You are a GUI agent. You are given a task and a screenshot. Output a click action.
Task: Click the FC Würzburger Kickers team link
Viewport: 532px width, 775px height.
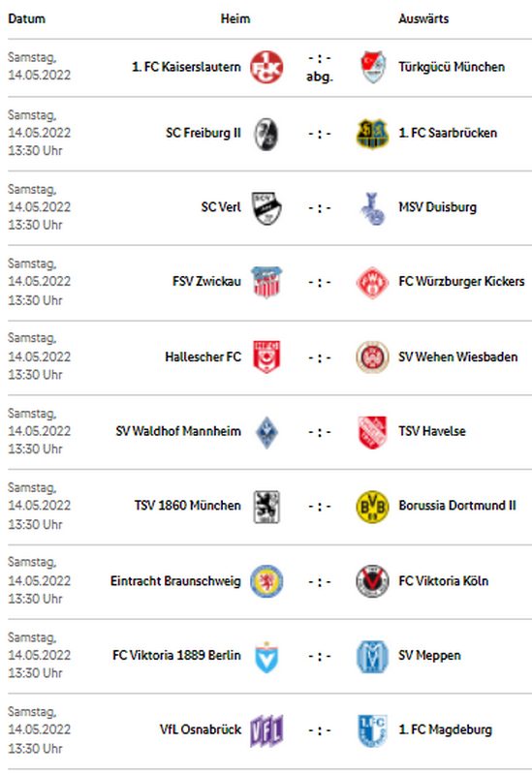point(461,281)
